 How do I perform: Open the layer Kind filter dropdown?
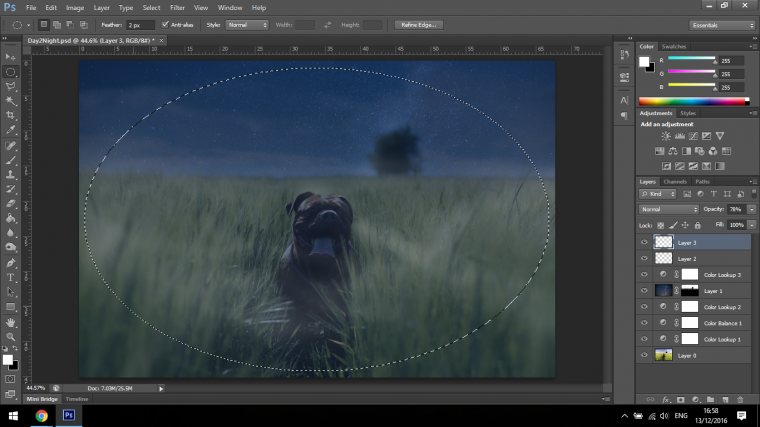658,194
